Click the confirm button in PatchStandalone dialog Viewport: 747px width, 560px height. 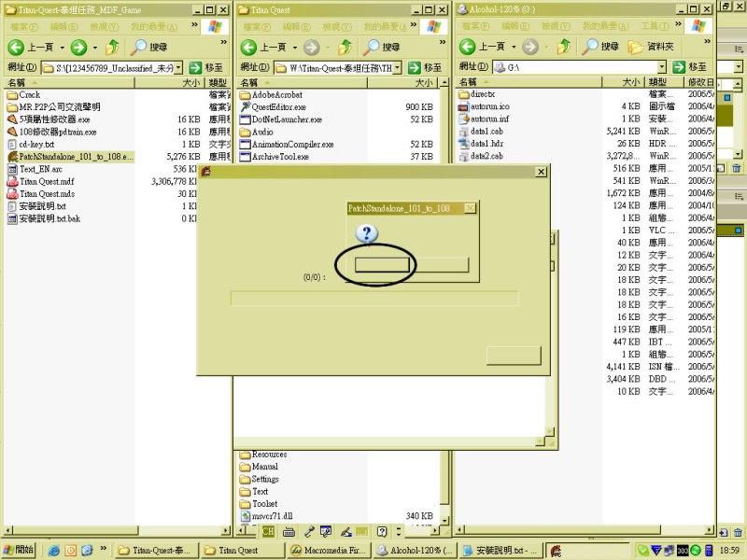coord(382,265)
